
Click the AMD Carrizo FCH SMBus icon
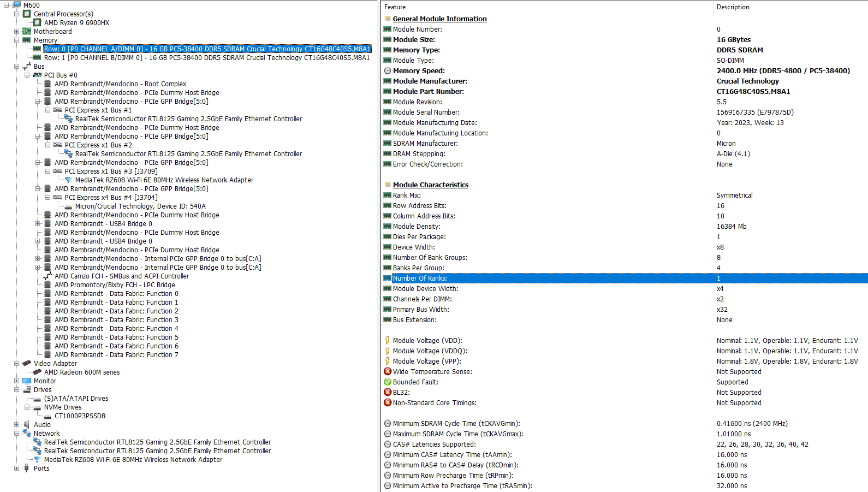(x=47, y=276)
